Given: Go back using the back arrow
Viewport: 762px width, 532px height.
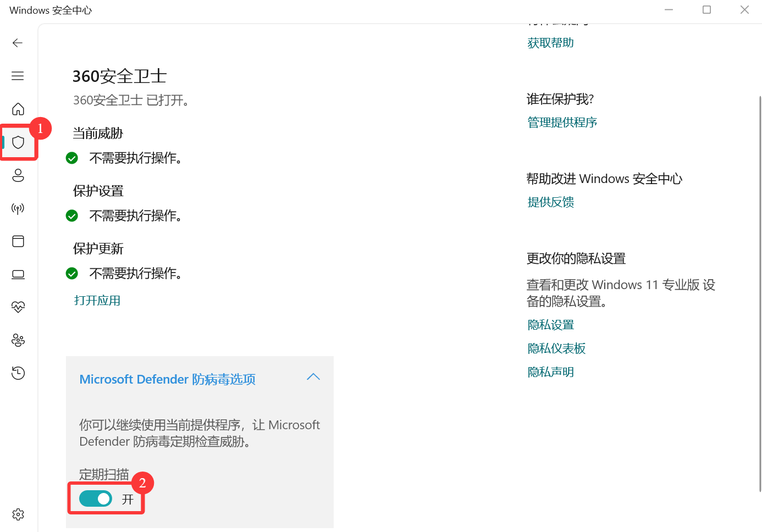Looking at the screenshot, I should pyautogui.click(x=17, y=42).
